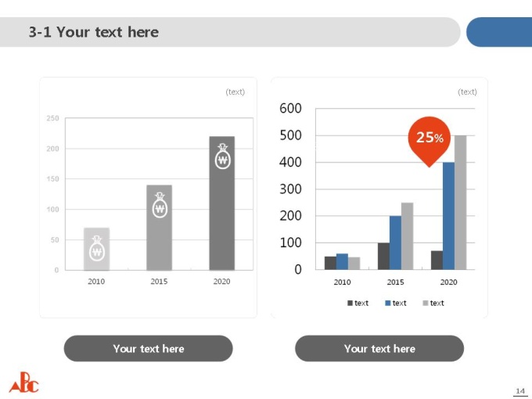This screenshot has height=399, width=532.
Task: Select the blue 2015 bar in right chart
Action: point(395,243)
